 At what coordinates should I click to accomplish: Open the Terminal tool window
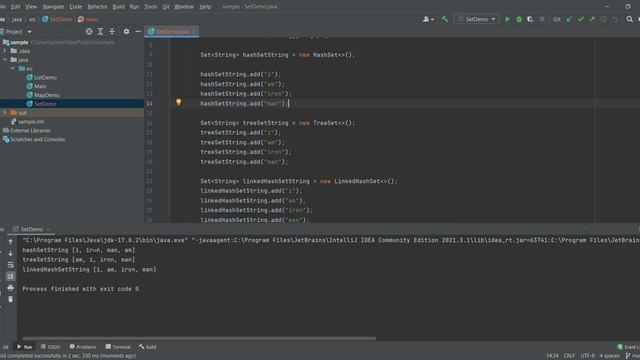pyautogui.click(x=118, y=347)
